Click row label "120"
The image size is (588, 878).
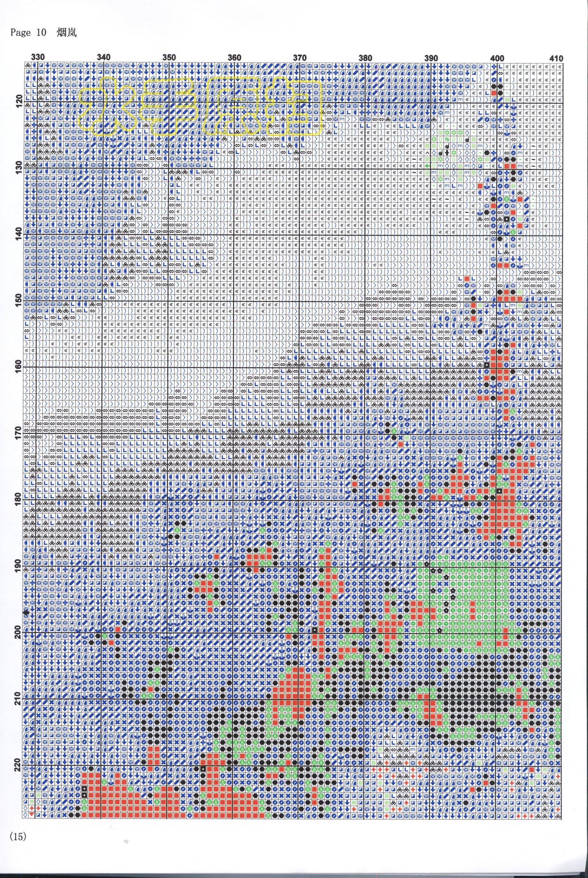(20, 101)
